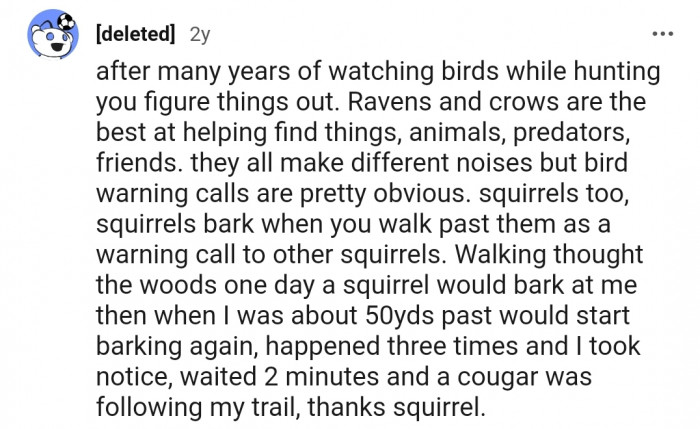Click the soccer ball on the avatar
This screenshot has height=429, width=700.
point(66,22)
